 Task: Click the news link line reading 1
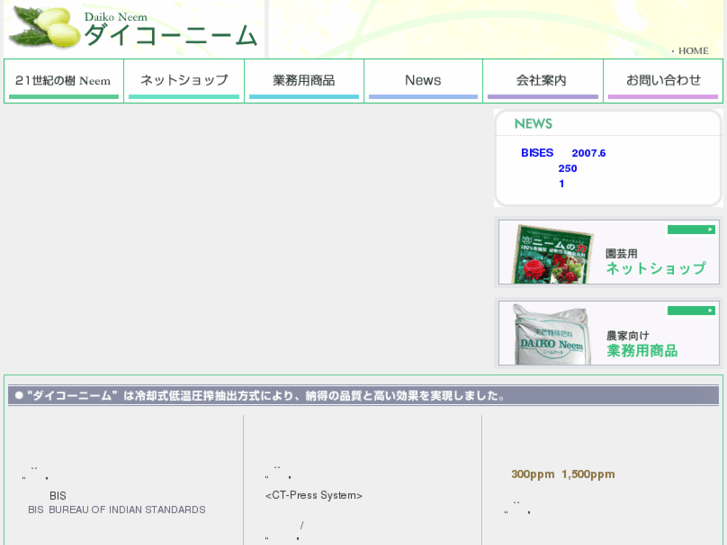pyautogui.click(x=561, y=184)
